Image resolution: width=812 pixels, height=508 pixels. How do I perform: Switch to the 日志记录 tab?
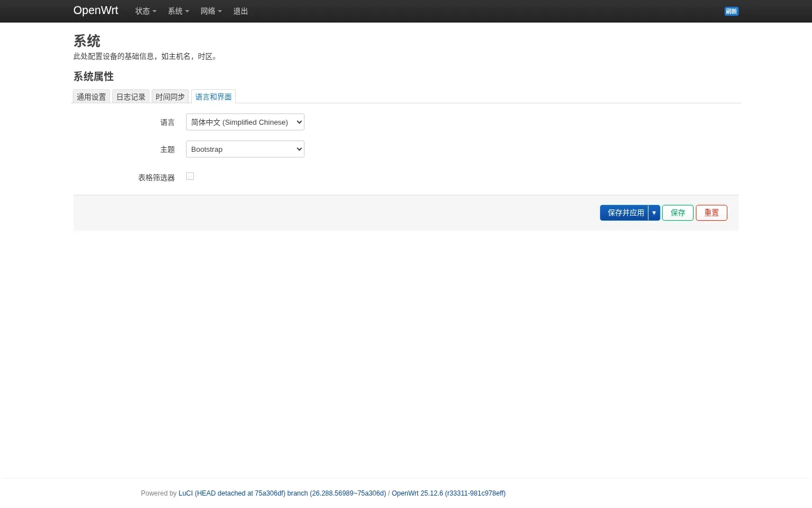pyautogui.click(x=131, y=97)
